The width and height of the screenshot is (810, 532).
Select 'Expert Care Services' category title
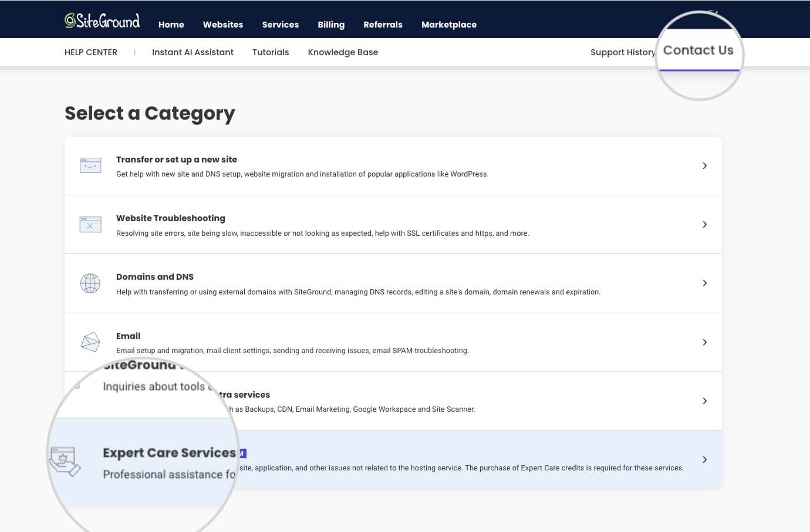(169, 453)
